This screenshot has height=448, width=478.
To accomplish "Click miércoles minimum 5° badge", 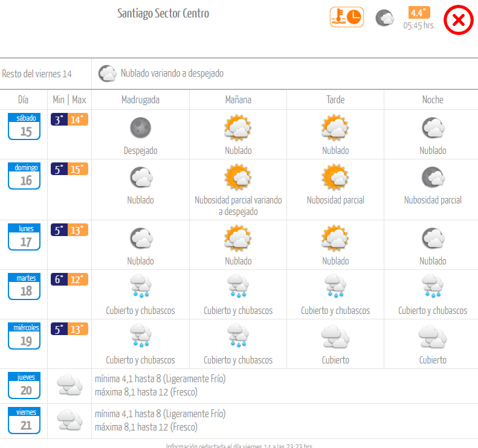I will point(59,329).
